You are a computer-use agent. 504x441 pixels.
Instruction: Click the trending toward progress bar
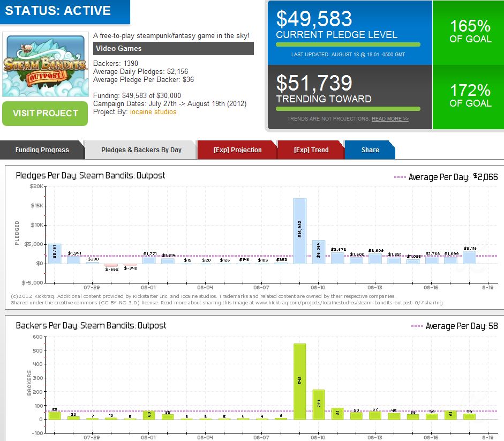[x=348, y=109]
